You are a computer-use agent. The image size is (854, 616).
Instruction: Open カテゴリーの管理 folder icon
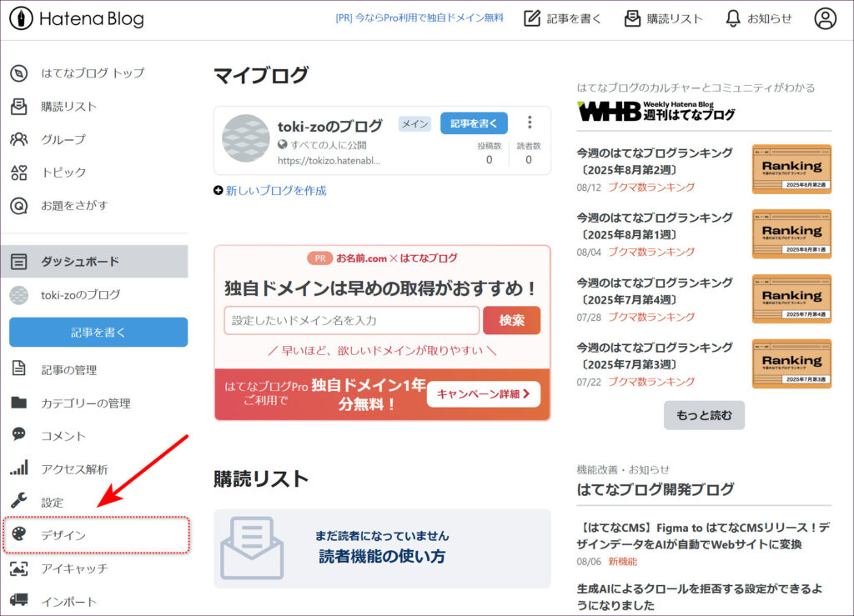point(18,403)
